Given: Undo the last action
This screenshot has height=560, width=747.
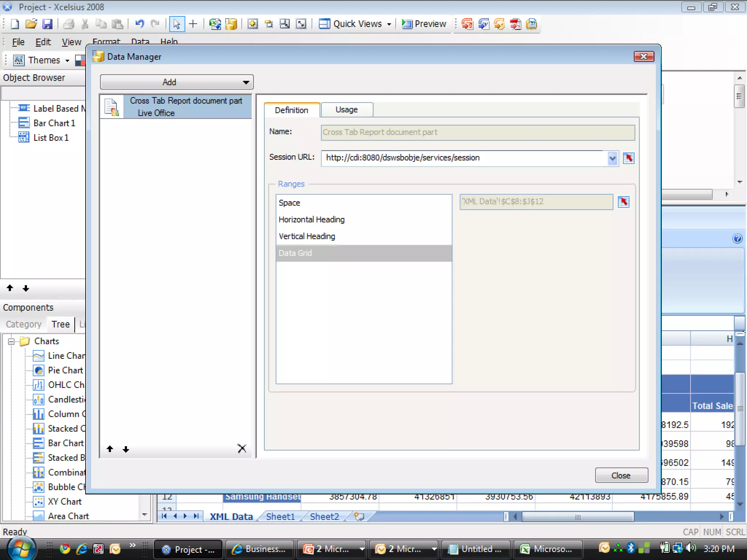Looking at the screenshot, I should click(x=139, y=24).
